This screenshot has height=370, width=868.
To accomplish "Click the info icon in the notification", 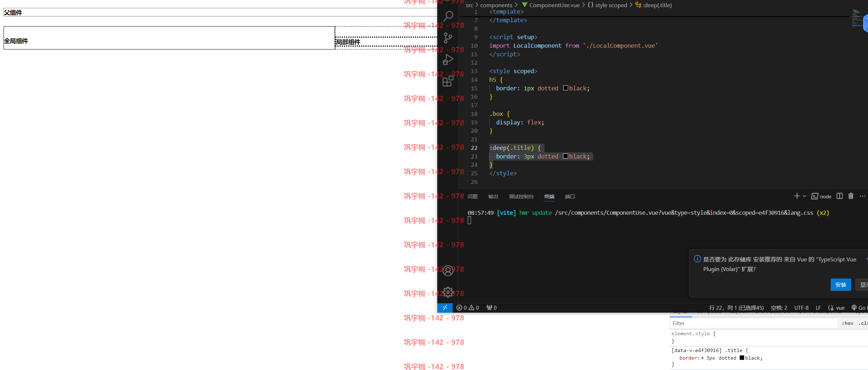I will coord(697,259).
